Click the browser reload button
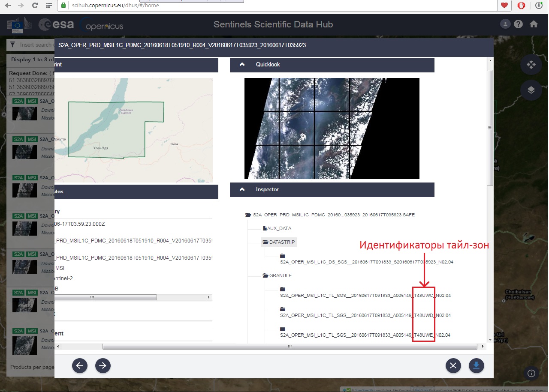This screenshot has height=392, width=549. pyautogui.click(x=35, y=6)
